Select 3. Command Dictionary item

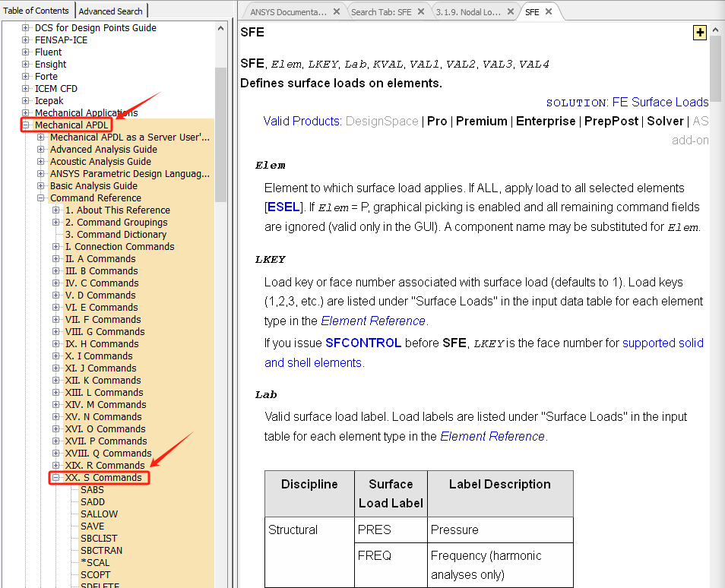click(116, 235)
